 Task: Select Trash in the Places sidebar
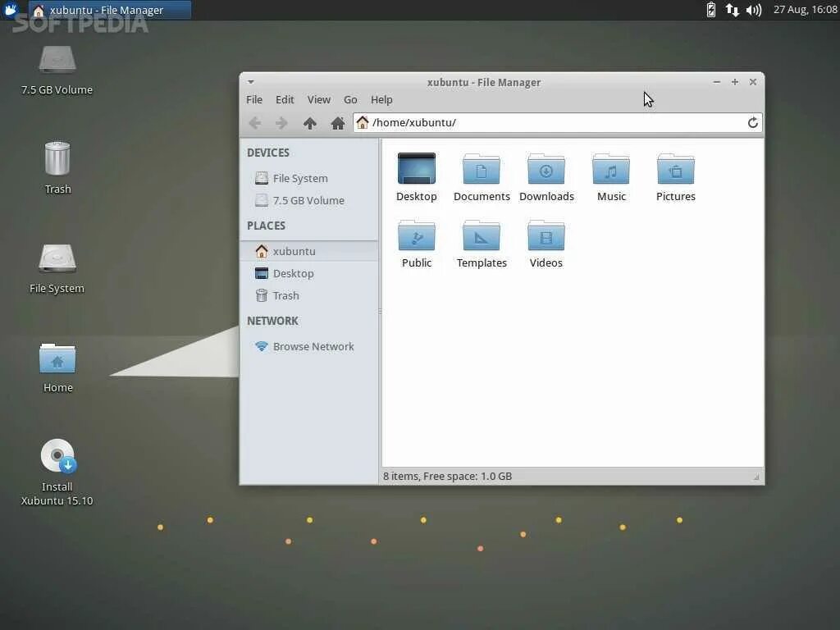click(x=285, y=295)
